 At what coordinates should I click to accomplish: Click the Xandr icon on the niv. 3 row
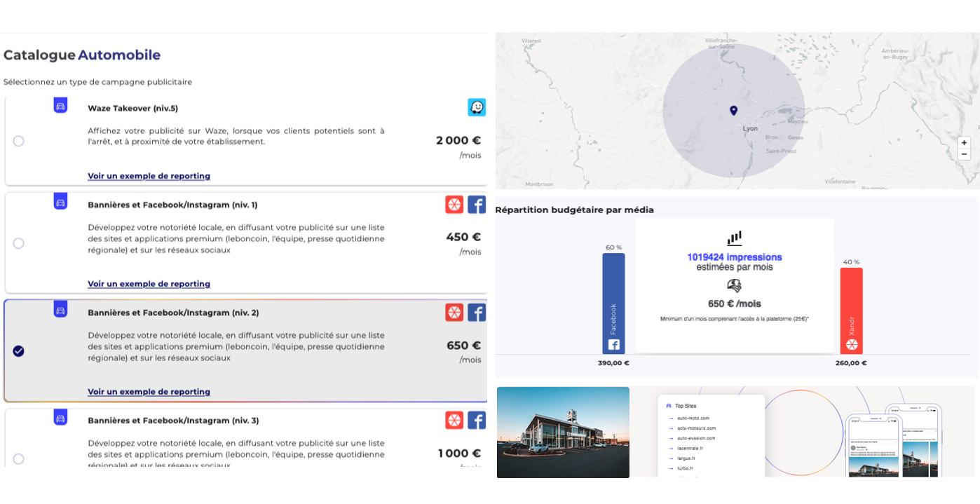(454, 421)
